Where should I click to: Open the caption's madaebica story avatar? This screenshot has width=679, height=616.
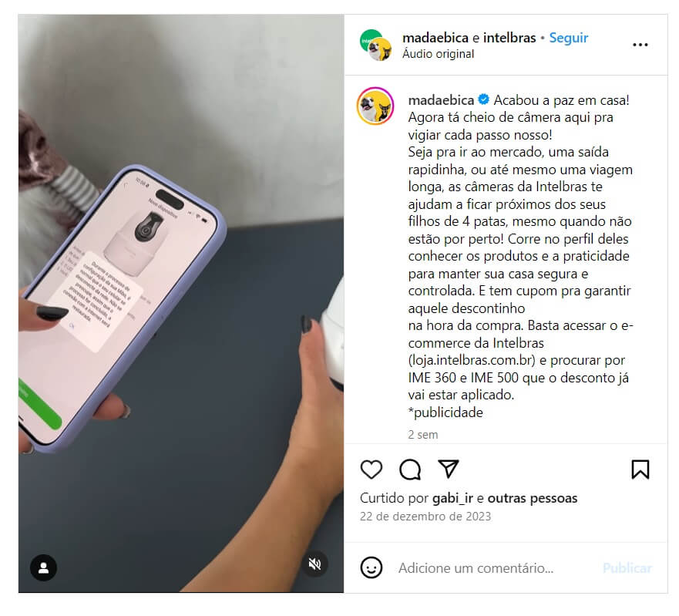point(375,106)
